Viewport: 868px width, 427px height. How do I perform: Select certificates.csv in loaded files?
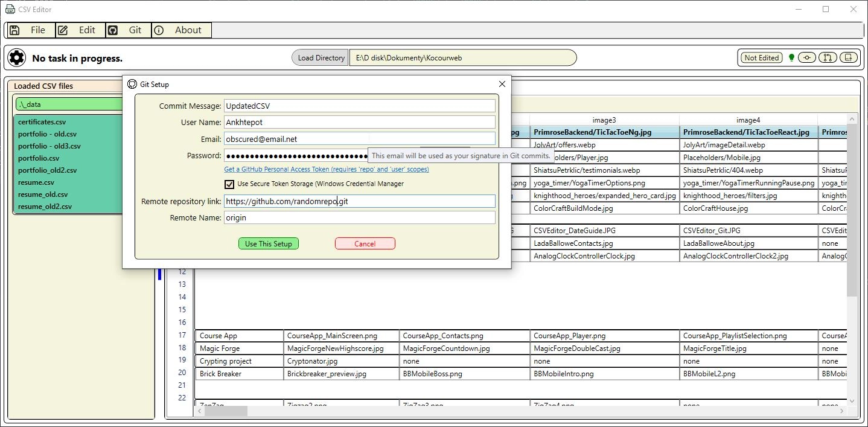pos(42,122)
